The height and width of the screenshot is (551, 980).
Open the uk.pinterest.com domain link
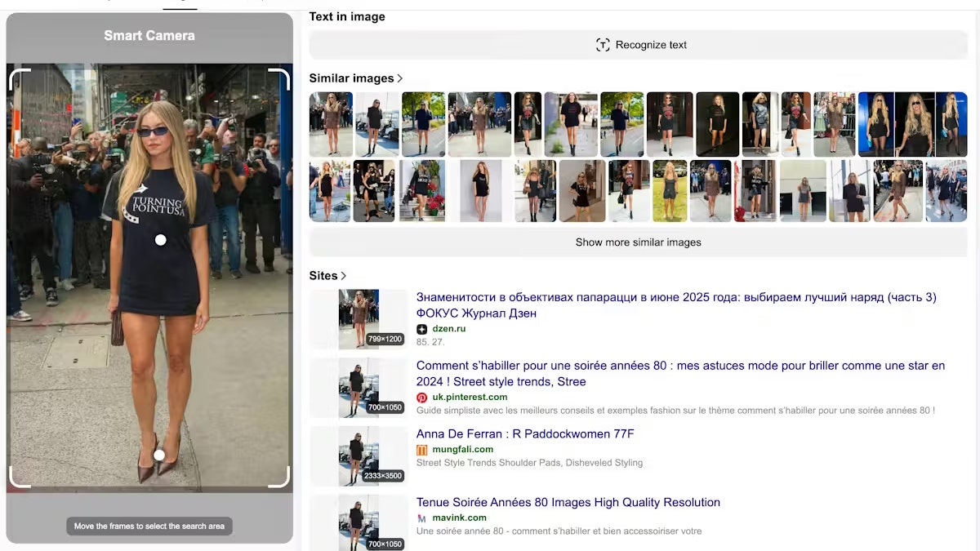(x=470, y=398)
